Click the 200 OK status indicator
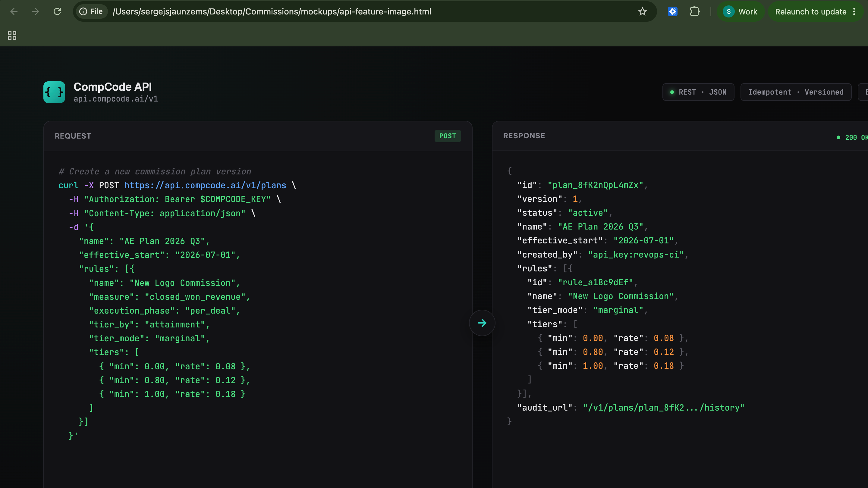This screenshot has width=868, height=488. coord(852,137)
